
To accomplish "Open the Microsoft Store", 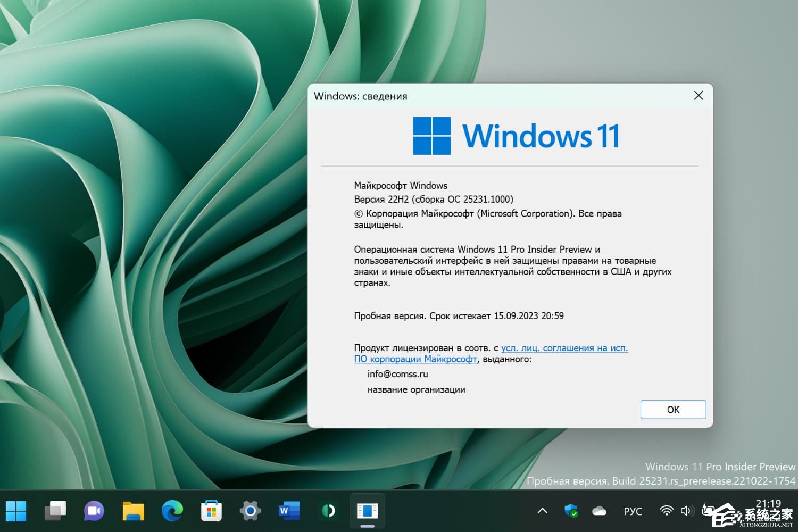I will click(x=211, y=511).
